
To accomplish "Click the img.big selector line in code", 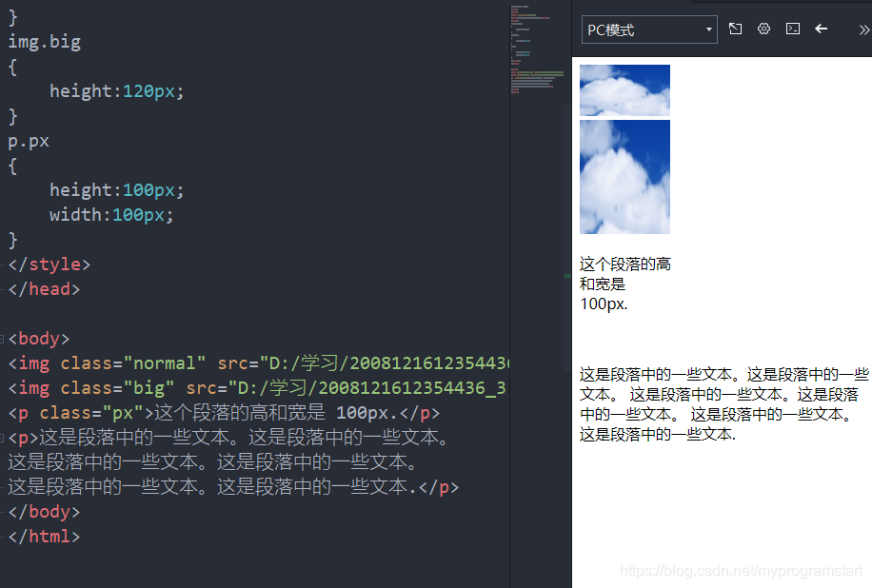I will [x=45, y=42].
